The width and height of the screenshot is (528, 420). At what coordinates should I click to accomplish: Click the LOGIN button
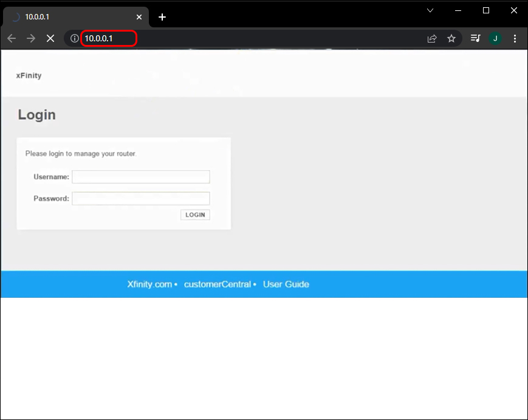195,215
